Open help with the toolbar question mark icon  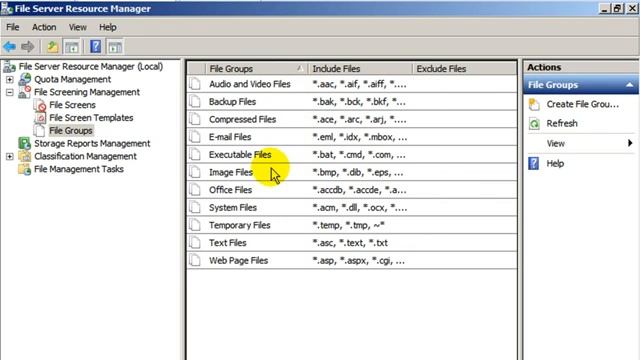coord(96,47)
